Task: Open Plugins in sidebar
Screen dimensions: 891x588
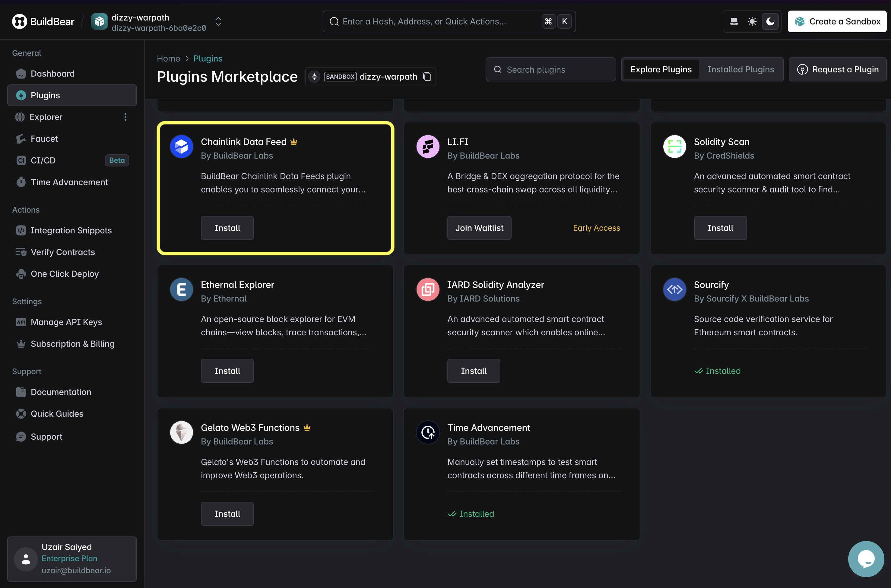Action: 72,95
